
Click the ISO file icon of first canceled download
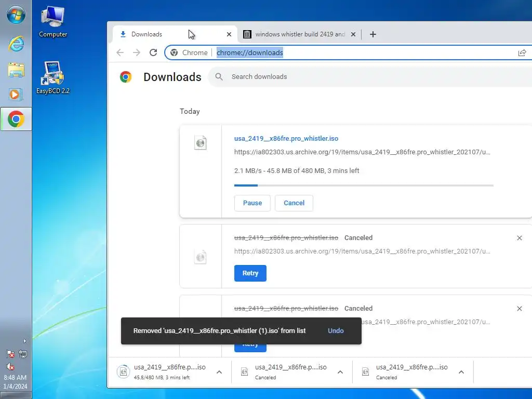201,257
